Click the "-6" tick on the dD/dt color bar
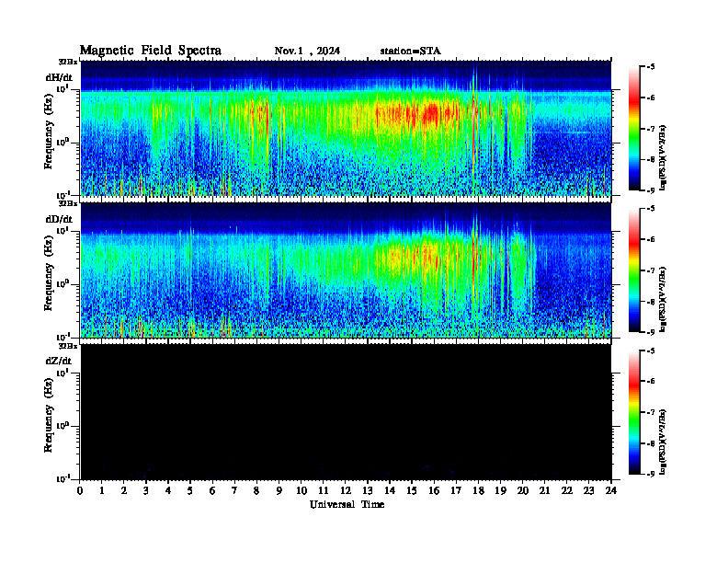Viewport: 728px width, 563px height. 651,240
